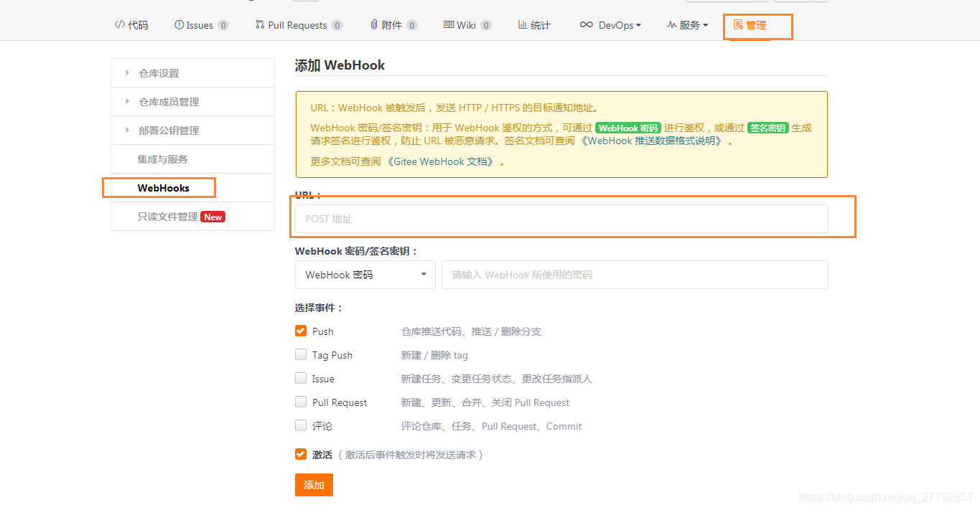980x510 pixels.
Task: Click the orange 添加 button
Action: click(x=314, y=485)
